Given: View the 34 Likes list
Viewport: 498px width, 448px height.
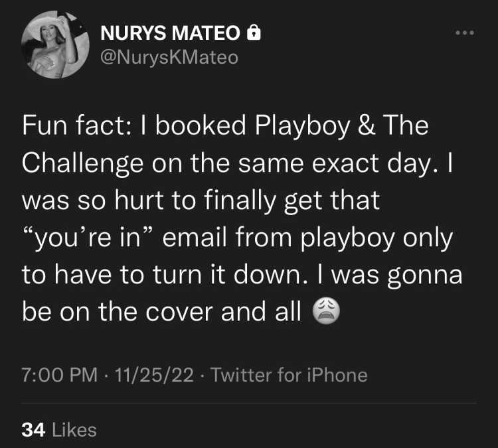Looking at the screenshot, I should pyautogui.click(x=59, y=430).
